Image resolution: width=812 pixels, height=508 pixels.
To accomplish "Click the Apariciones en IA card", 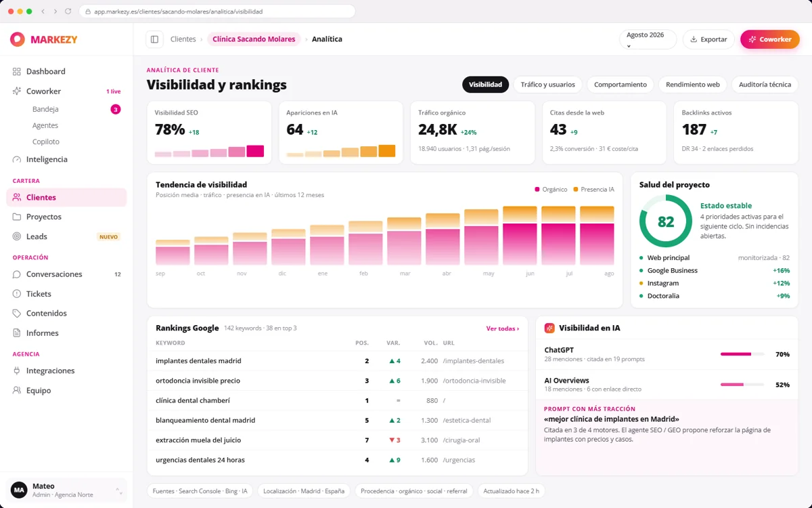I will [x=341, y=133].
